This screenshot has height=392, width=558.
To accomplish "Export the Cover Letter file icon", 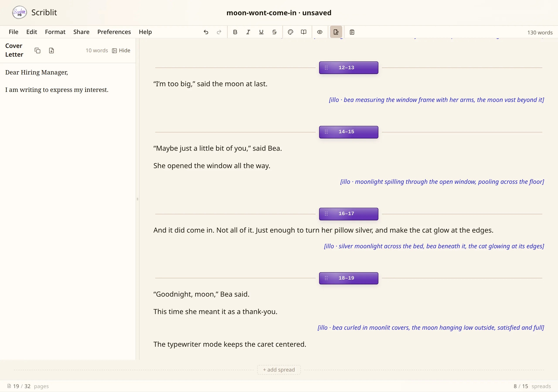I will point(51,51).
